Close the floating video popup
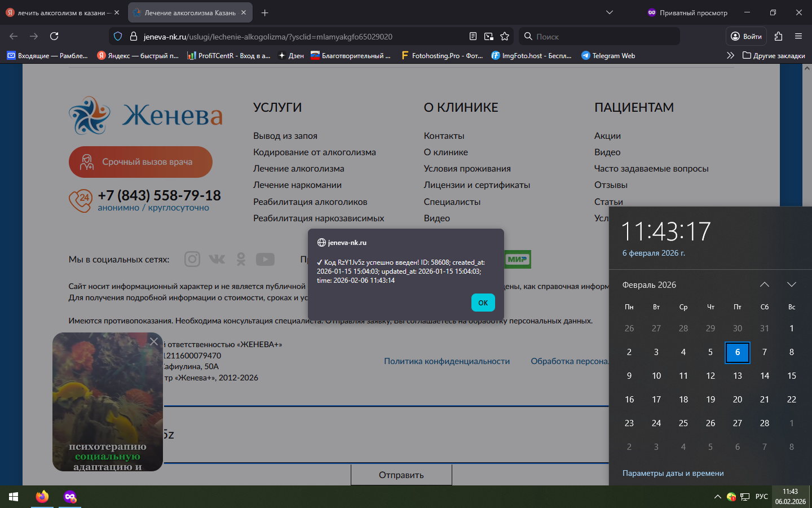The image size is (812, 508). point(154,341)
